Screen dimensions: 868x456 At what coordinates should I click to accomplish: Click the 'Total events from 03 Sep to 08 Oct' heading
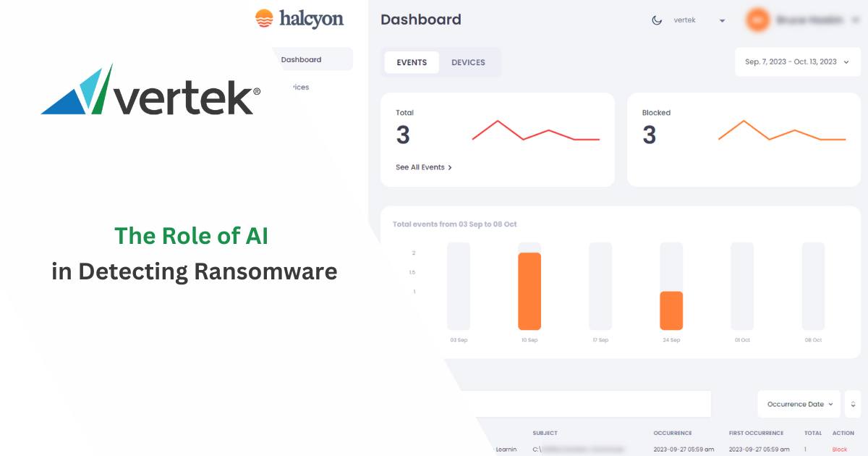point(455,224)
